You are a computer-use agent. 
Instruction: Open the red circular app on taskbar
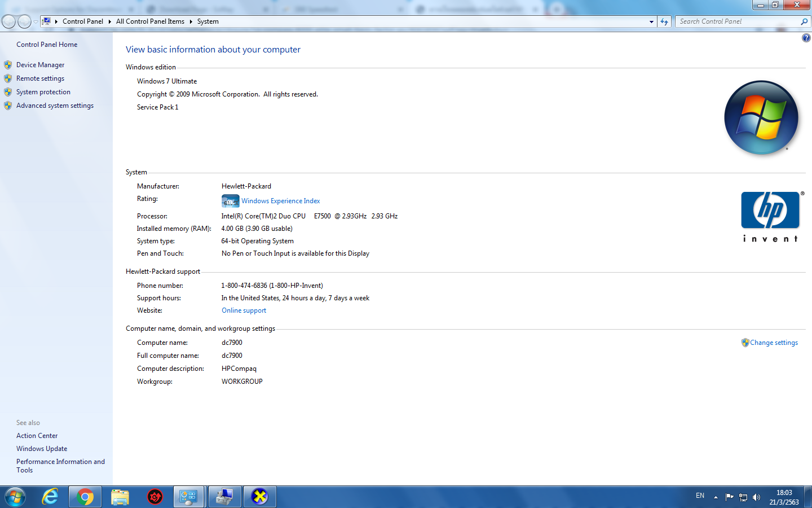point(155,497)
